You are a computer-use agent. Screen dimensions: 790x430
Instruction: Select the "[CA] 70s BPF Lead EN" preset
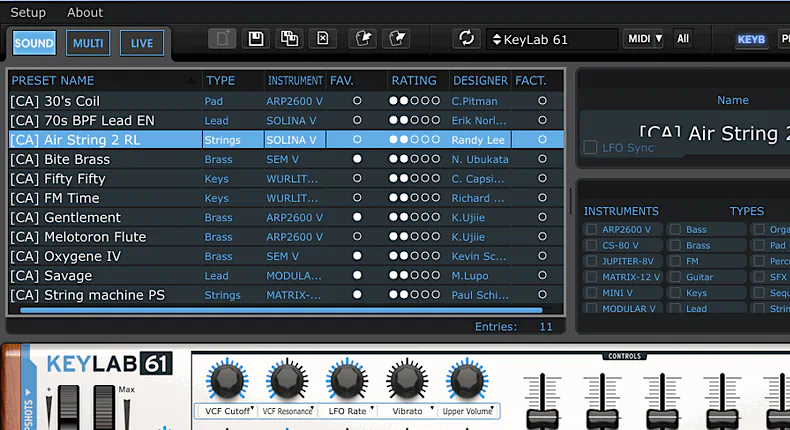[x=286, y=120]
